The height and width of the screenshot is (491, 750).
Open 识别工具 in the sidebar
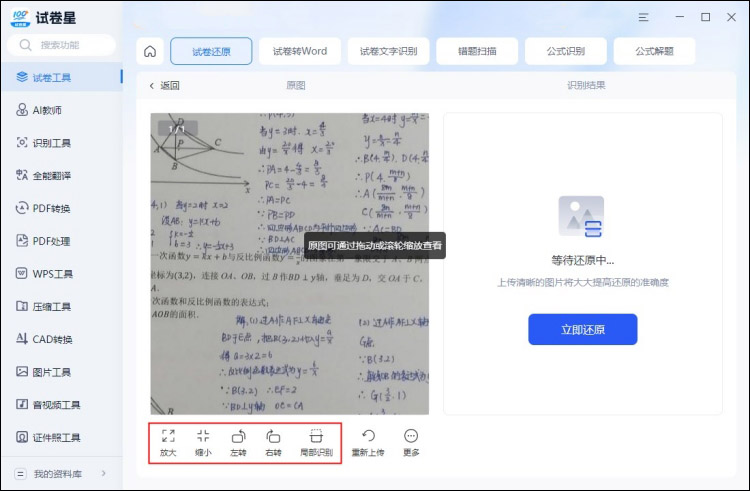(x=62, y=142)
